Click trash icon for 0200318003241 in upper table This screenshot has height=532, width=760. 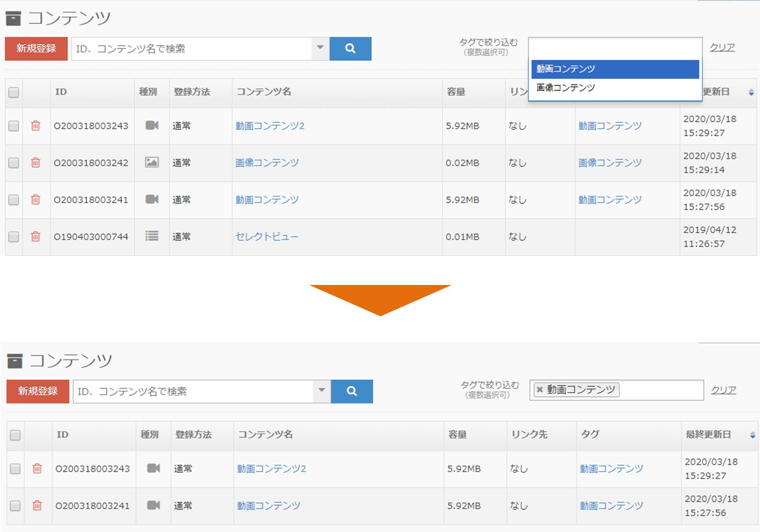[x=36, y=200]
